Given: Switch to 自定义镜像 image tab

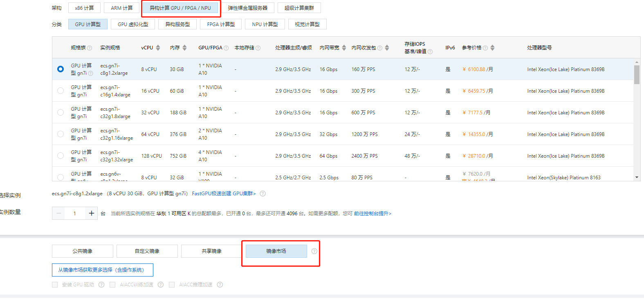Looking at the screenshot, I should tap(147, 251).
